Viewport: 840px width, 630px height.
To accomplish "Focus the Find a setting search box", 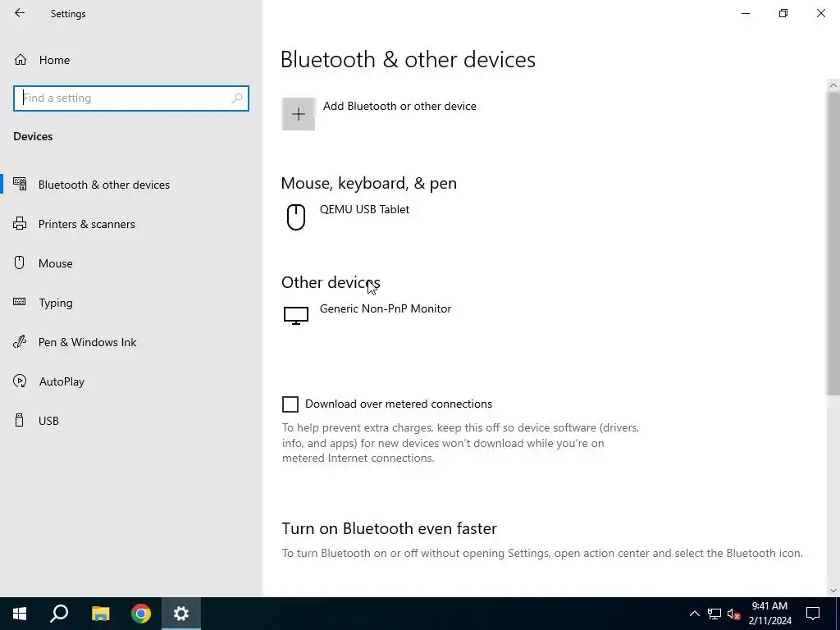I will (x=130, y=98).
